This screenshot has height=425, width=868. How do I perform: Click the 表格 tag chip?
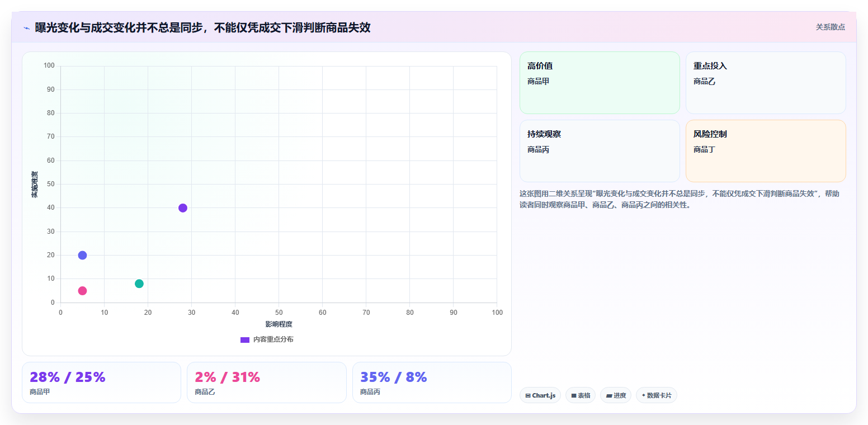tap(581, 395)
